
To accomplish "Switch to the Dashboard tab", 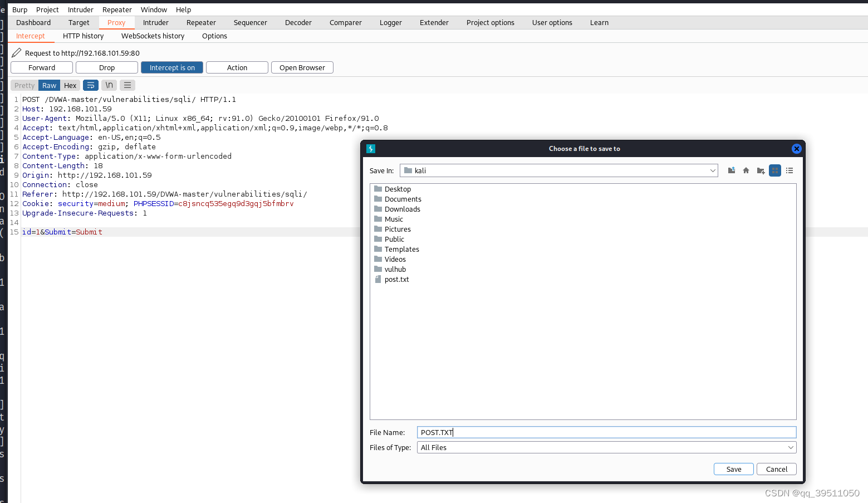I will (33, 22).
